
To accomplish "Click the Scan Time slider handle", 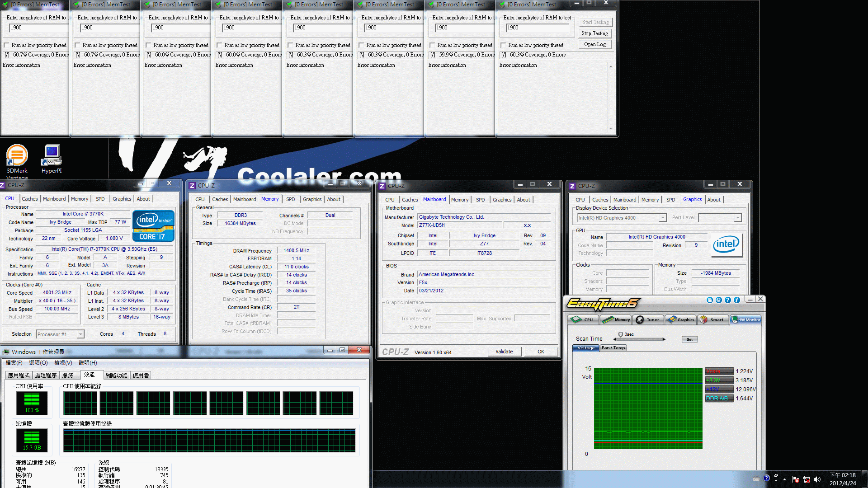I will coord(621,335).
